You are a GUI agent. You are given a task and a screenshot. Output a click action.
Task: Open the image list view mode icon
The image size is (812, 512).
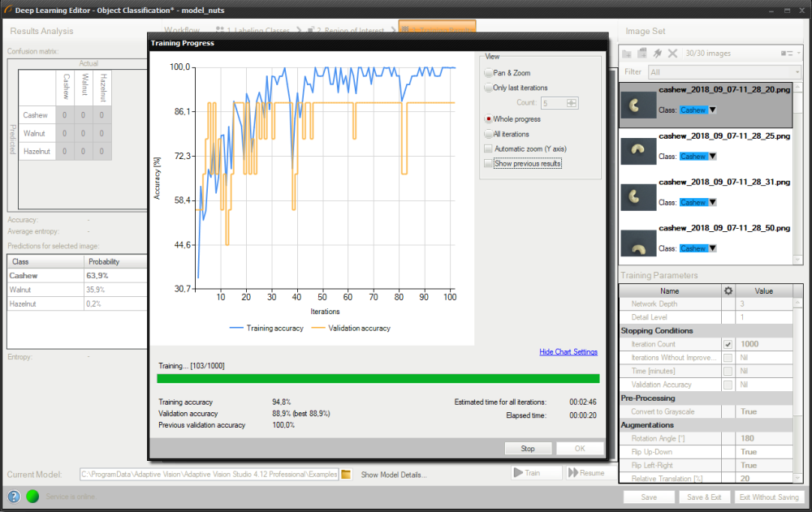(x=787, y=54)
